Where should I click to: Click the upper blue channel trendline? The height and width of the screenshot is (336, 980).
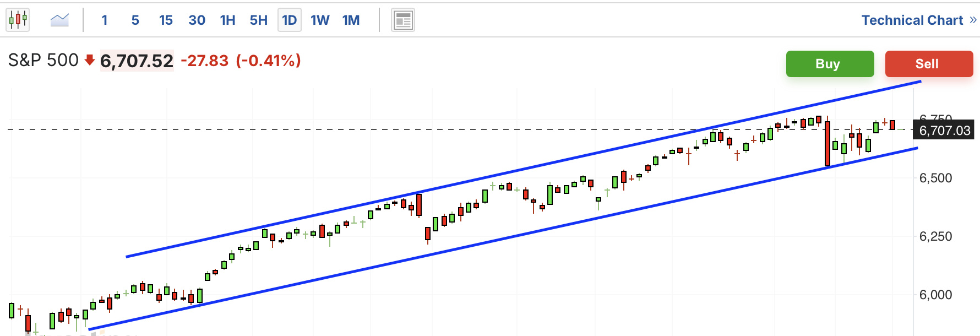tap(523, 169)
